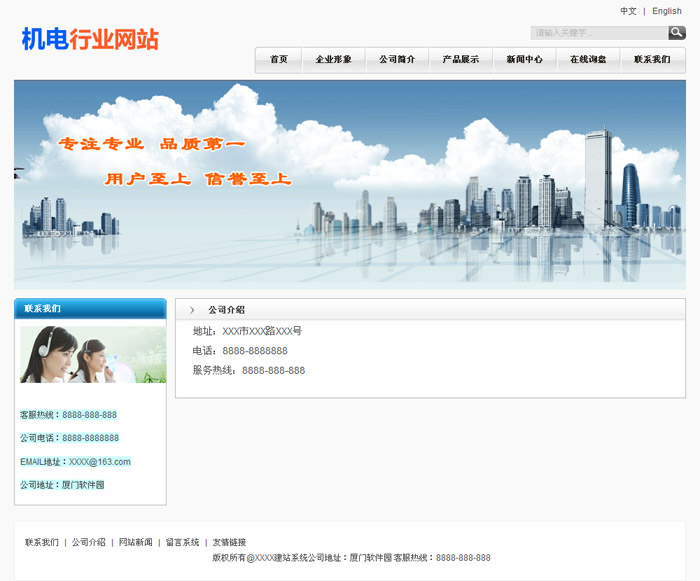This screenshot has width=700, height=581.
Task: Click the 机电行业网站 site logo
Action: [x=90, y=39]
